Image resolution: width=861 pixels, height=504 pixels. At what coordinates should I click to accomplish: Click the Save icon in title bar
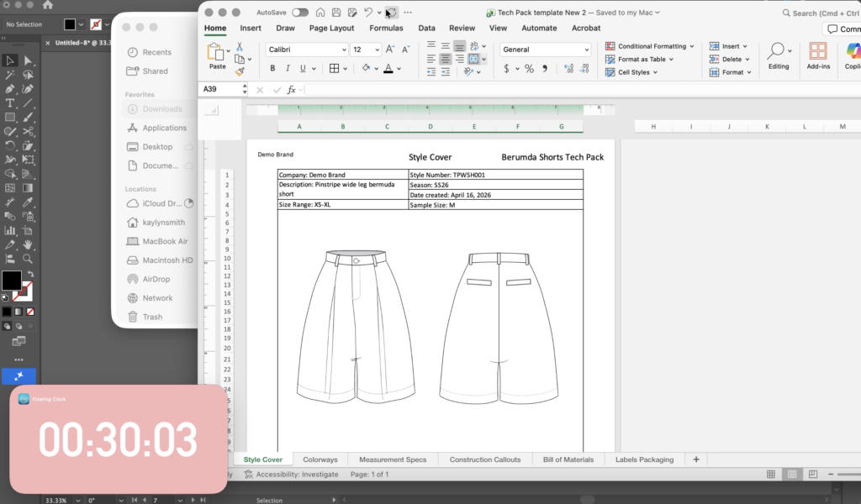[x=336, y=13]
